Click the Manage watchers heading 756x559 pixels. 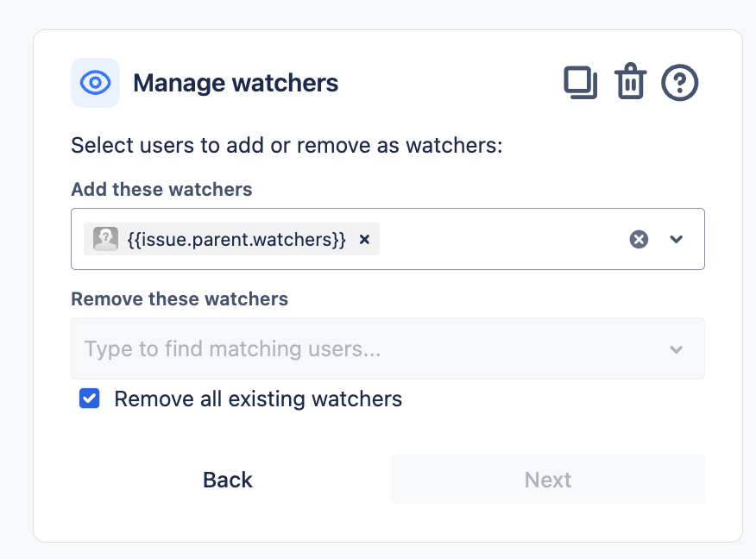tap(235, 83)
